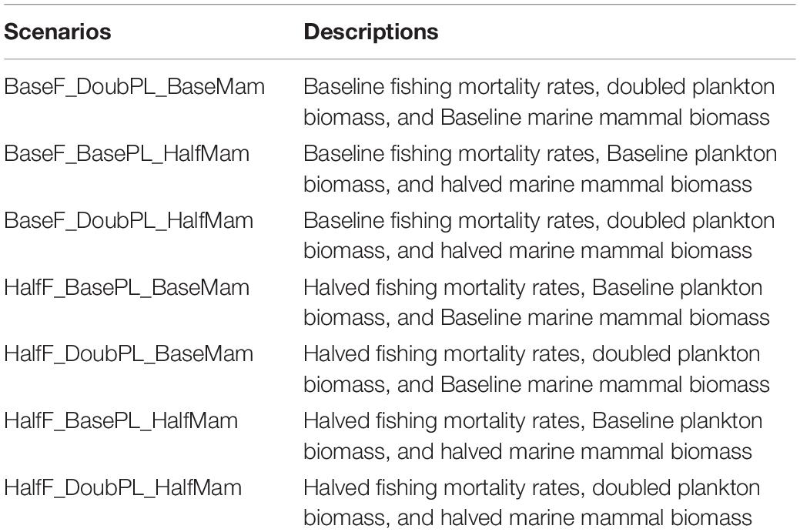800x532 pixels.
Task: Click 'doubled plankton' in the first row description
Action: [x=691, y=87]
